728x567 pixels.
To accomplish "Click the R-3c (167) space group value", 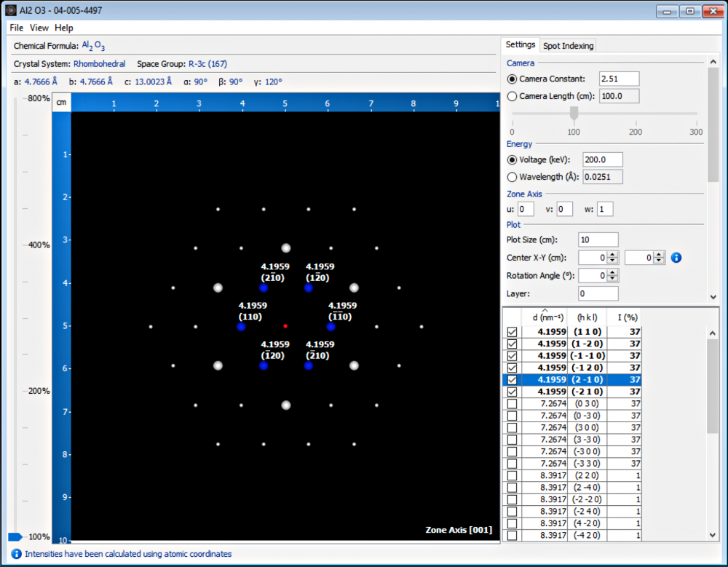I will (x=207, y=64).
